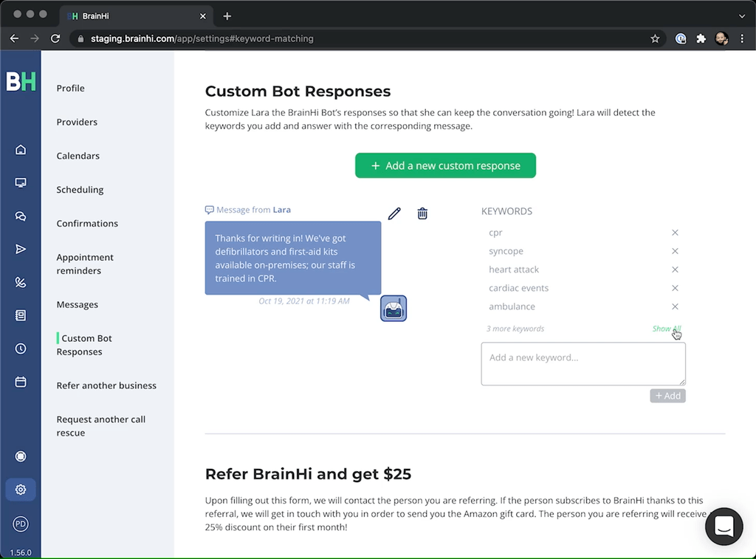Open the home icon in sidebar

point(20,149)
